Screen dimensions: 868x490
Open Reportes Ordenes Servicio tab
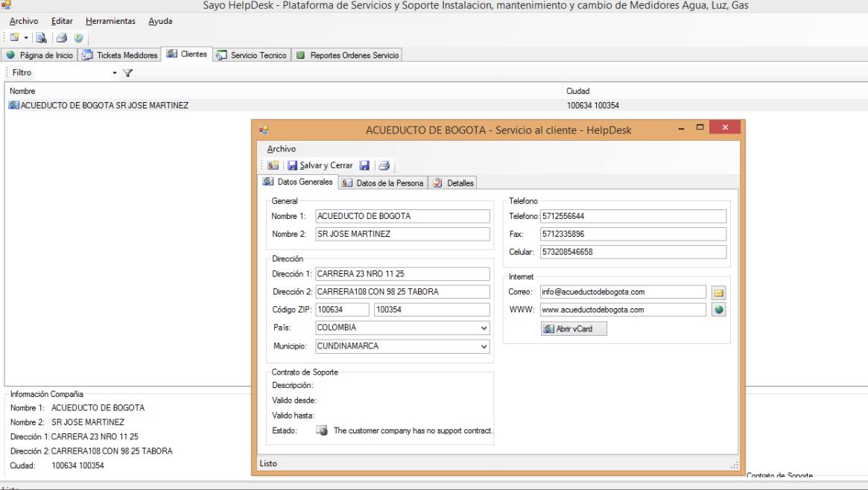click(348, 55)
